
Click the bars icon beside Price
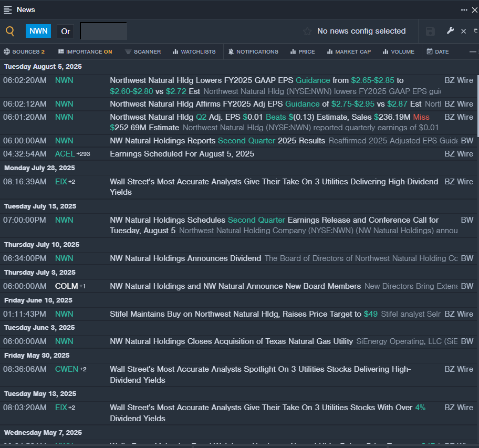click(293, 51)
